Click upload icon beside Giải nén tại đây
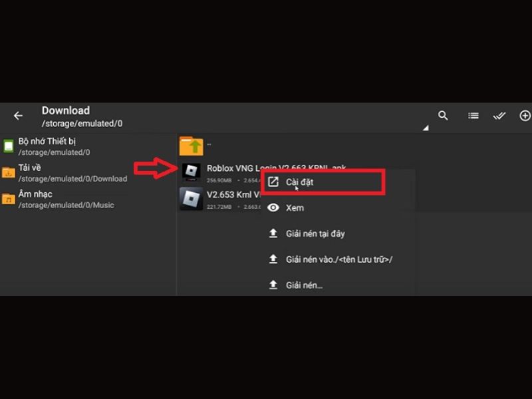 (x=273, y=233)
